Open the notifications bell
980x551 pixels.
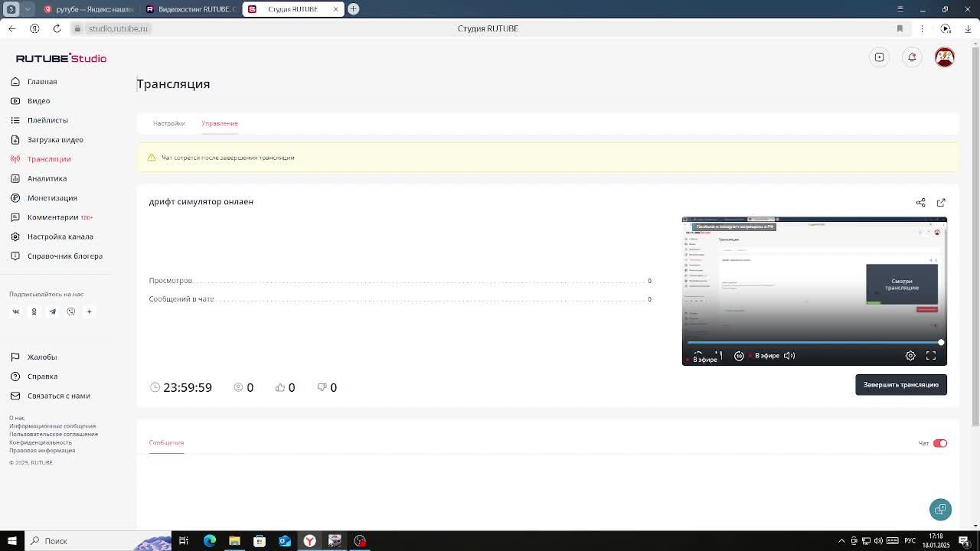tap(912, 57)
